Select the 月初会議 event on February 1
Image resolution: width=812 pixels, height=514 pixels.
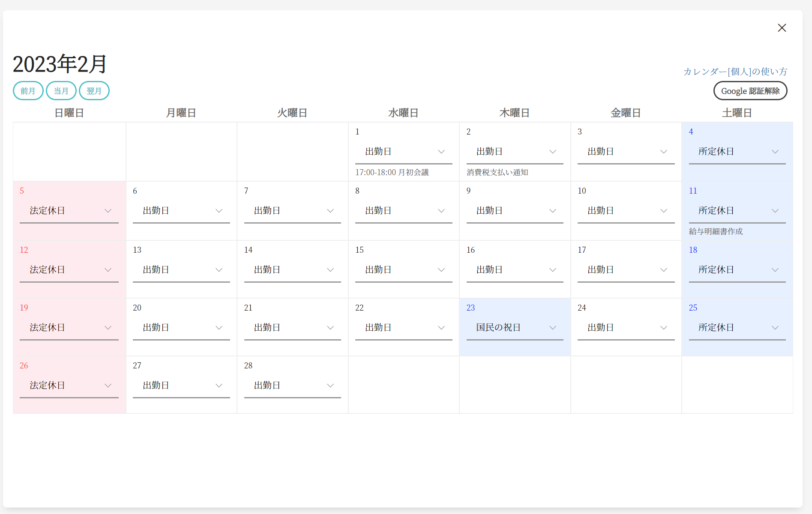click(392, 172)
